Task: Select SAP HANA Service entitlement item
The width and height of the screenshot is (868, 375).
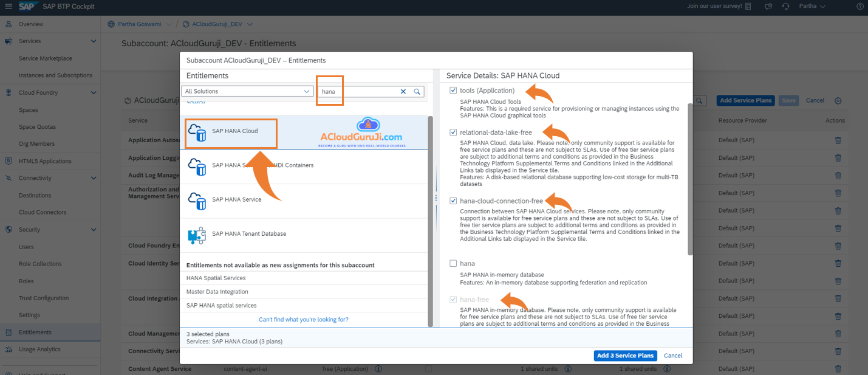Action: point(236,199)
